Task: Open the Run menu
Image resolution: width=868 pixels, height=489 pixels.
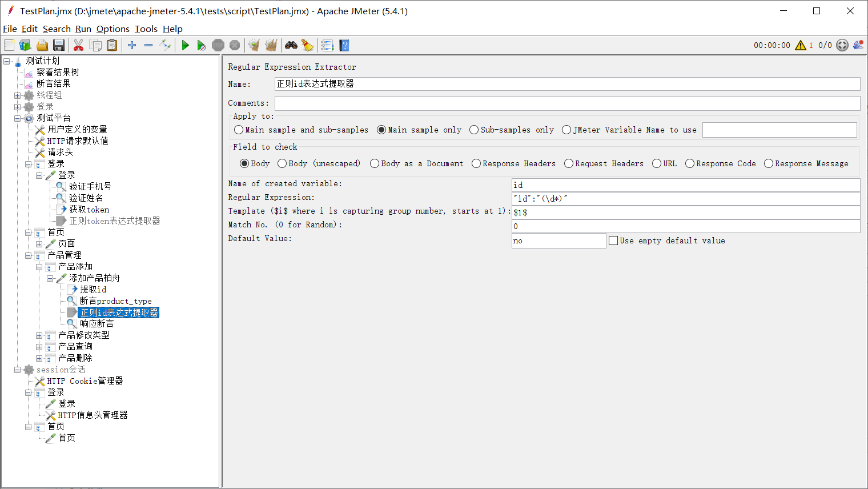Action: (83, 29)
